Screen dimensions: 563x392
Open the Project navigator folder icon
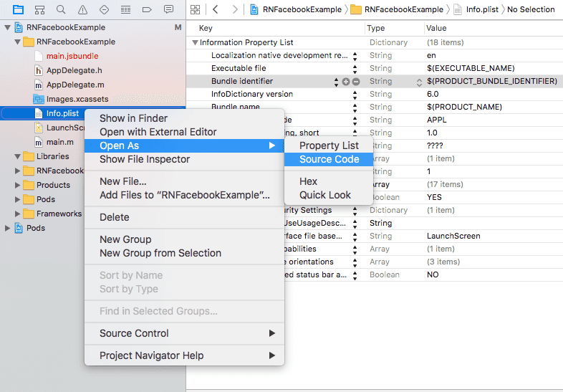[x=18, y=9]
